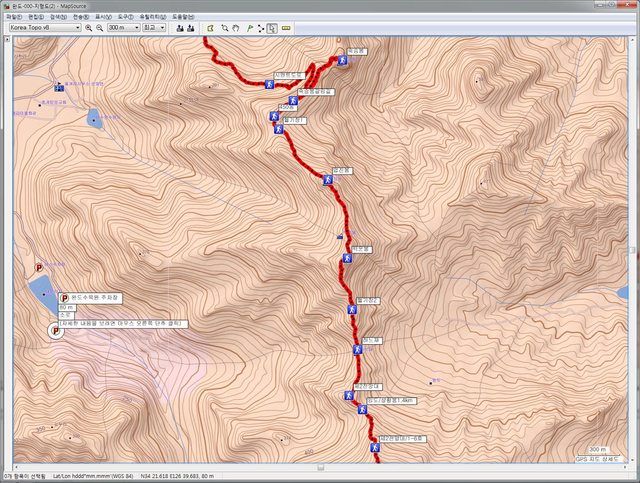
Task: Open the map detail level dropdown
Action: pyautogui.click(x=154, y=27)
